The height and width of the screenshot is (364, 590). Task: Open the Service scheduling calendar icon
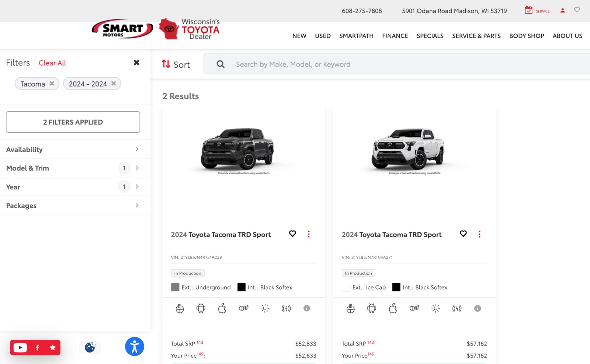click(528, 10)
